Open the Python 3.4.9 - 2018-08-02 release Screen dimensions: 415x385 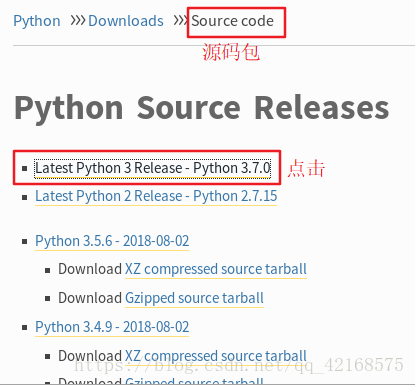click(112, 327)
